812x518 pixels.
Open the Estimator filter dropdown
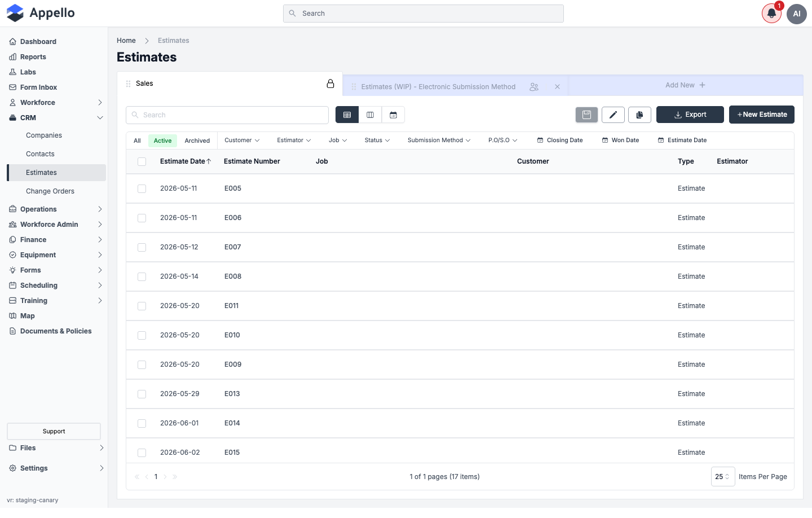click(x=294, y=141)
